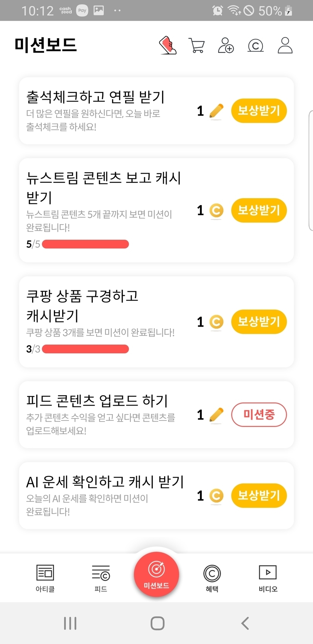Screen dimensions: 313x644
Task: Tap the invite friend icon
Action: pos(226,45)
